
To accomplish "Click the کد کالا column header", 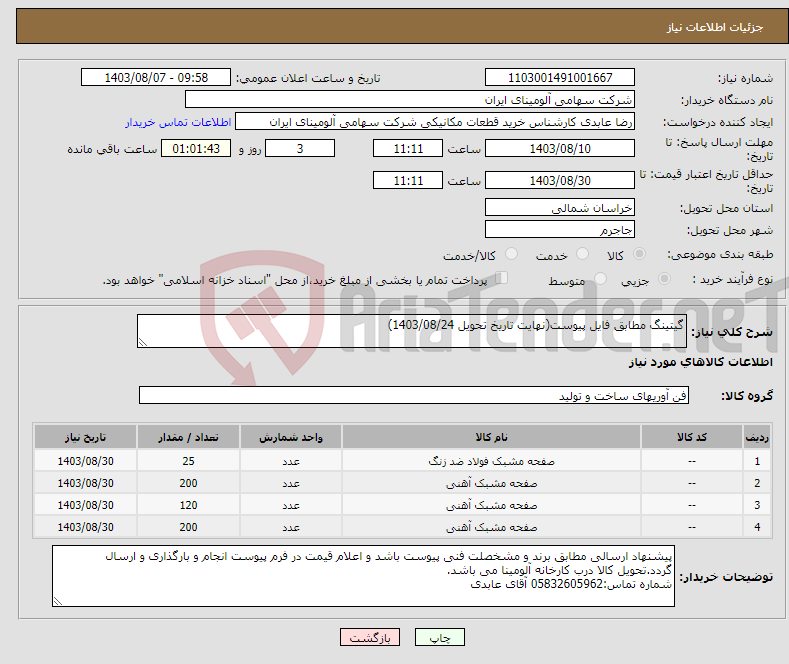I will [x=692, y=437].
